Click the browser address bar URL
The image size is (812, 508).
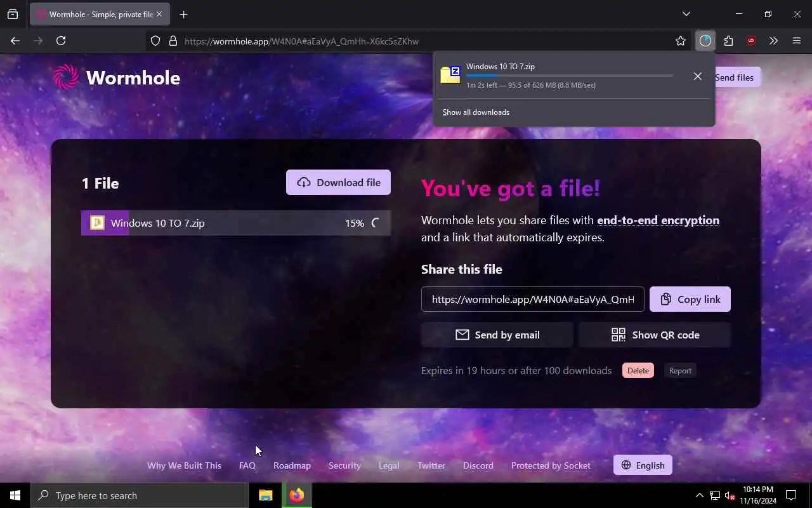click(301, 41)
